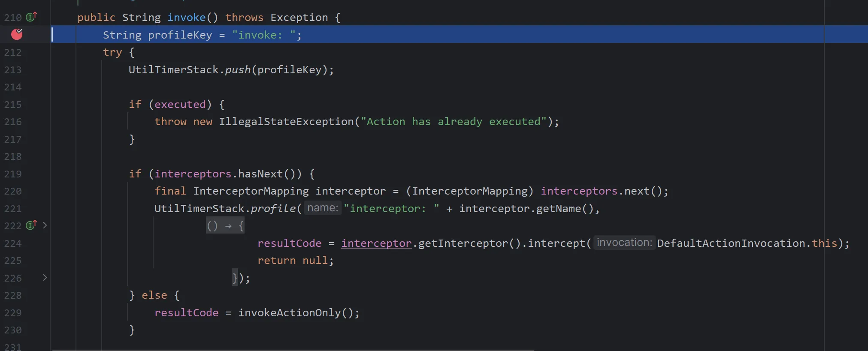Click the horizontal scrollbar under the editor
This screenshot has height=351, width=868.
click(293, 350)
